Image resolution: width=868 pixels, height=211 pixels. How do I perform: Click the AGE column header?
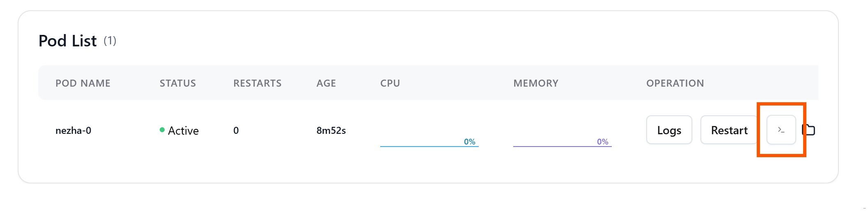326,83
